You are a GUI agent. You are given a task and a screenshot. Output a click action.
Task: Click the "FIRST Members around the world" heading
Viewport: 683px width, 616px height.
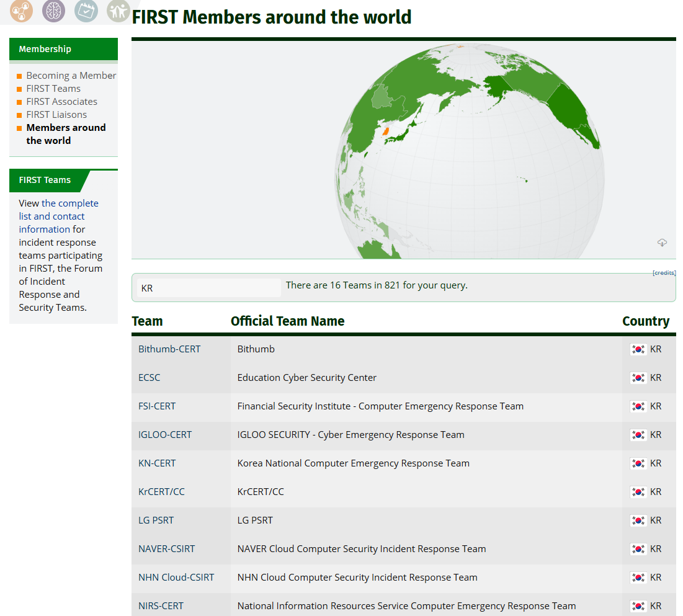pyautogui.click(x=271, y=17)
